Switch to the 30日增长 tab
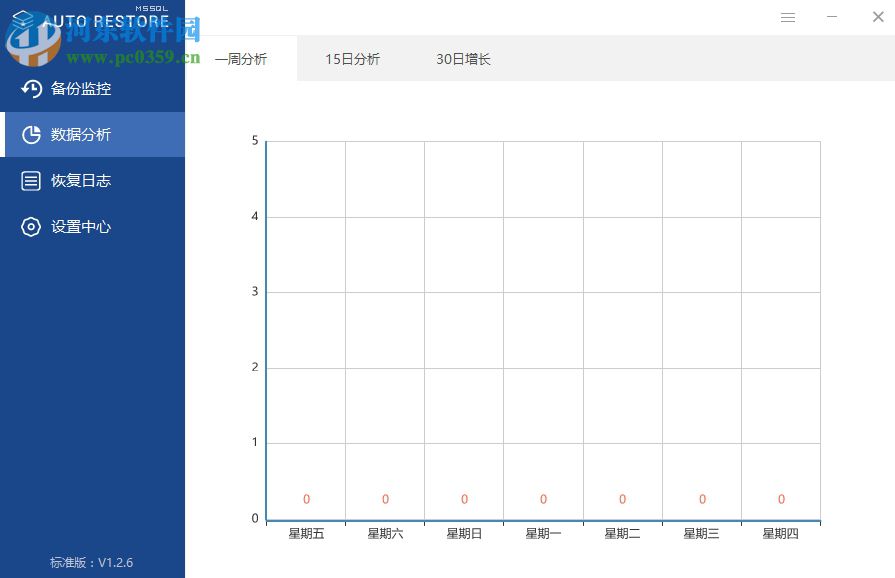Viewport: 895px width, 578px height. [x=463, y=59]
